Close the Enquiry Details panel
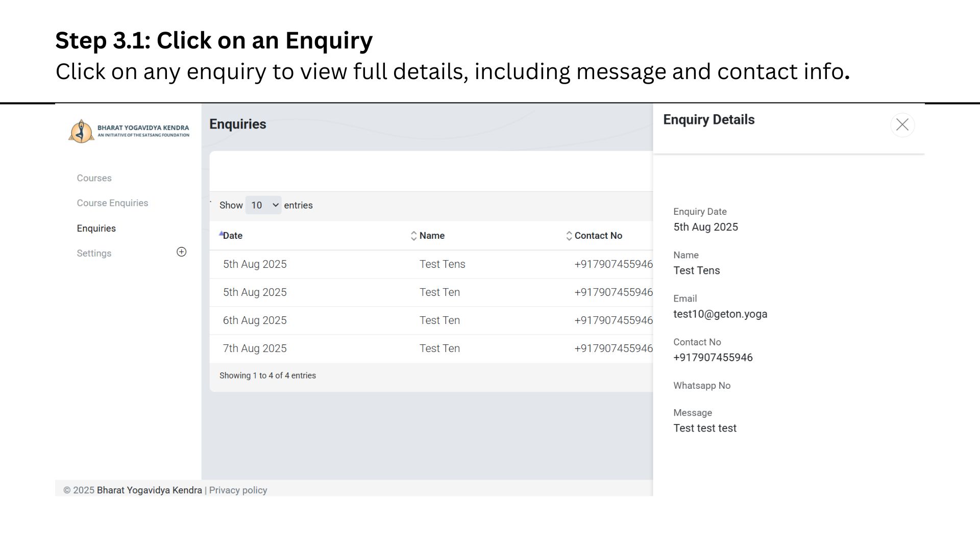 coord(902,125)
